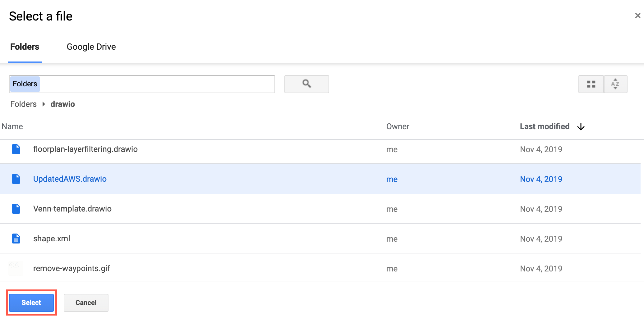Click inside the Folders search field
This screenshot has height=323, width=644.
[x=142, y=84]
